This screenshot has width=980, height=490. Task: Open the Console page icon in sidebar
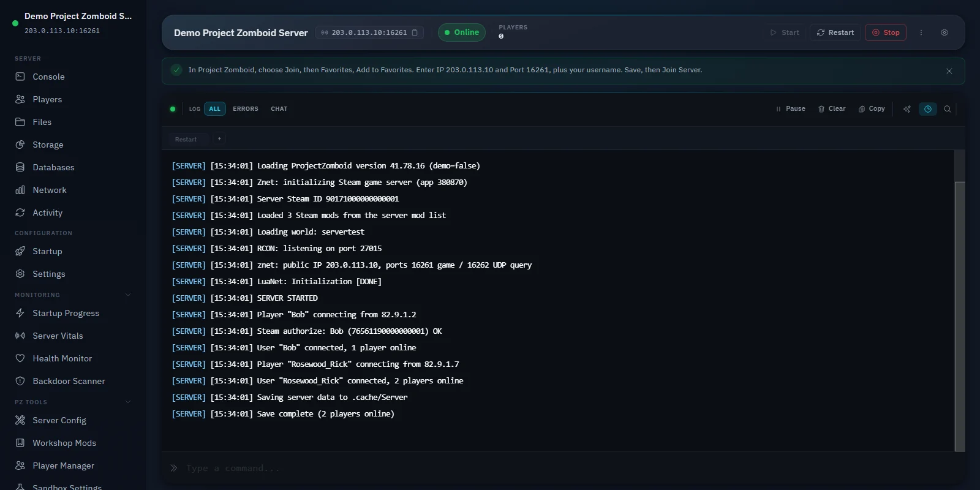click(x=20, y=77)
